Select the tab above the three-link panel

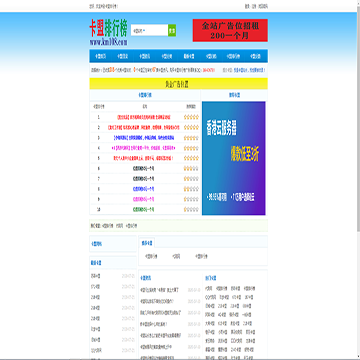[146, 243]
